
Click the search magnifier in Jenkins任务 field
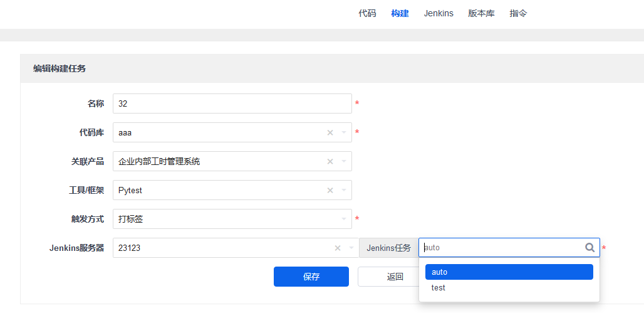tap(589, 248)
